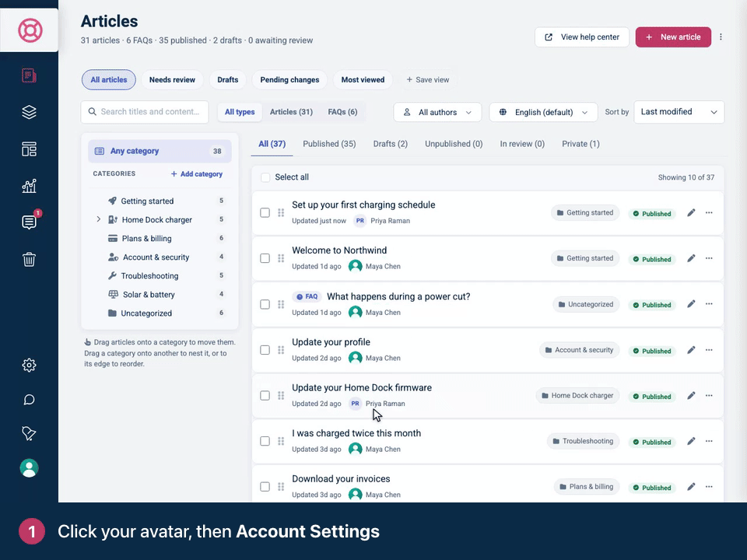Switch to the Private (1) tab
The height and width of the screenshot is (560, 747).
point(580,144)
